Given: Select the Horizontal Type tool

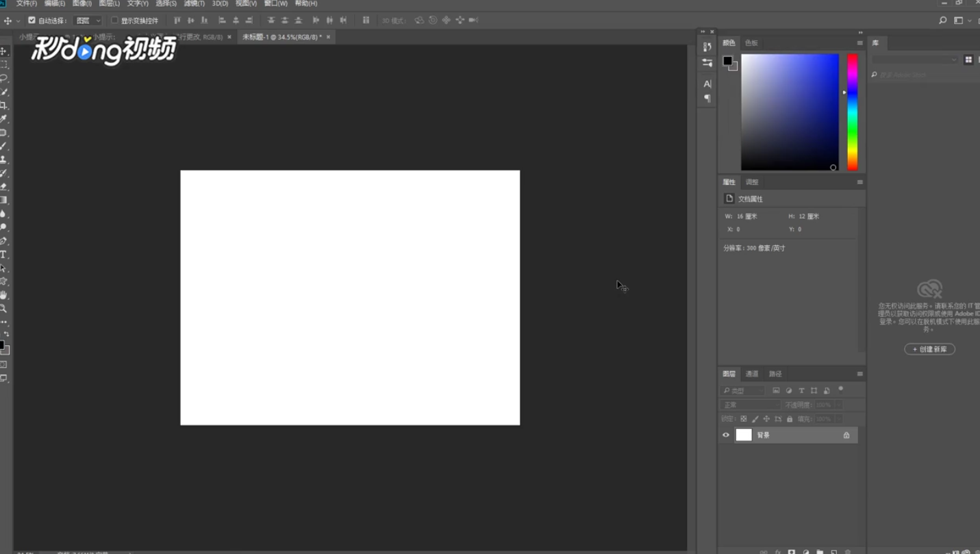Looking at the screenshot, I should point(3,254).
